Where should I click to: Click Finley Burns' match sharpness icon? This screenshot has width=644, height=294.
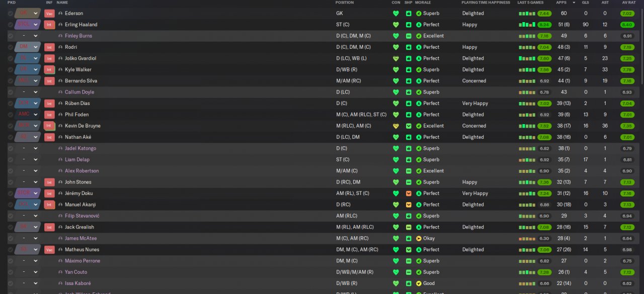pos(409,36)
